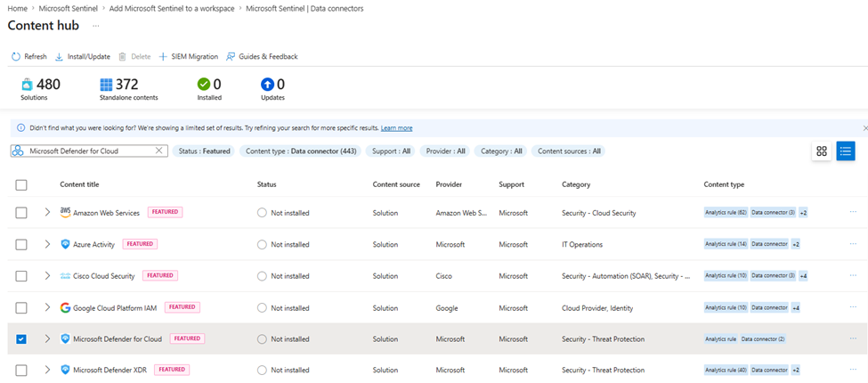Expand the Microsoft Defender for Cloud row

(x=47, y=338)
